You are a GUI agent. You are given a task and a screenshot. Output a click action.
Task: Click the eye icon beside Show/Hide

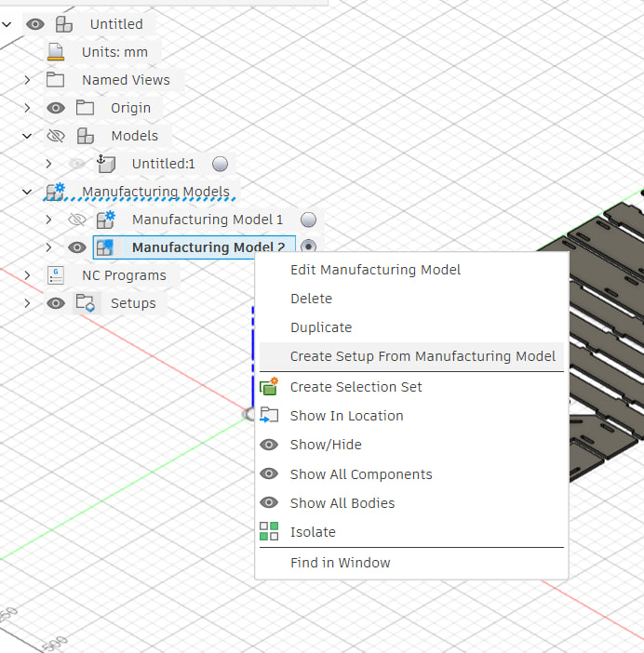(269, 445)
